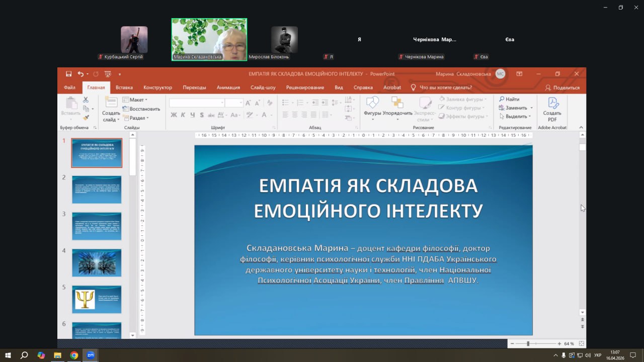Open Zoom from the Windows taskbar
The image size is (644, 362).
[91, 355]
